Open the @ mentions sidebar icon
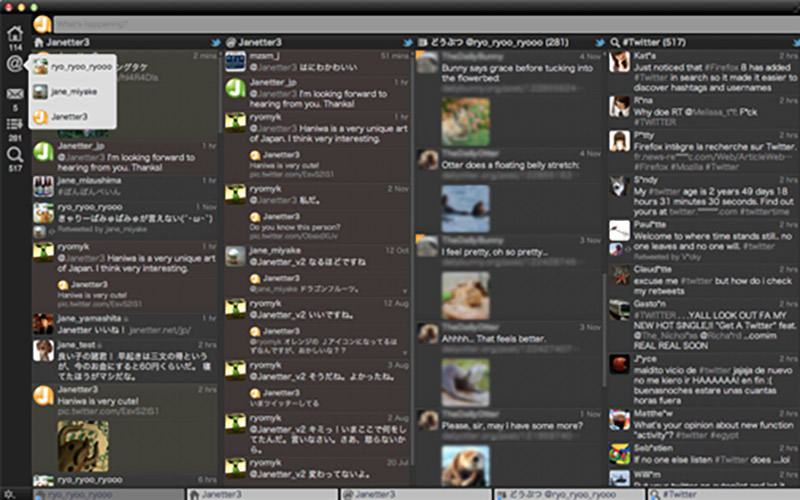800x500 pixels. click(x=15, y=64)
